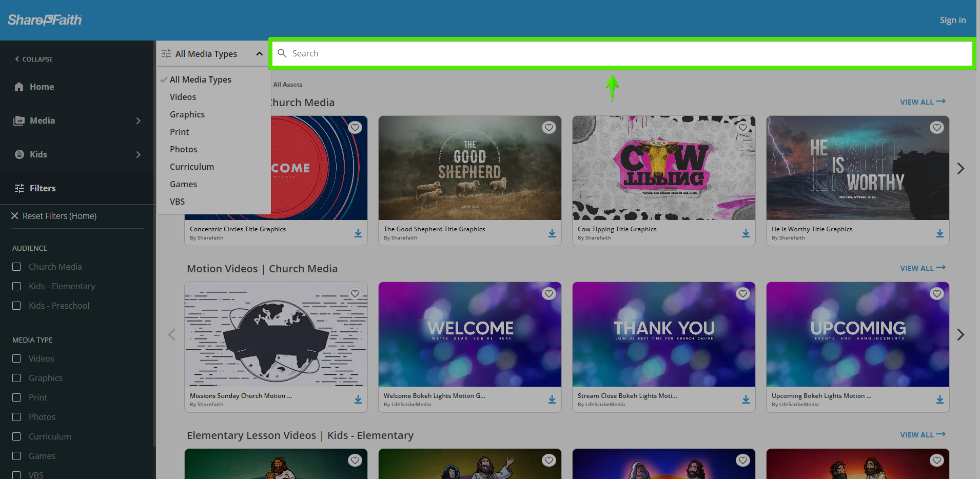Click into the Search field

(622, 53)
